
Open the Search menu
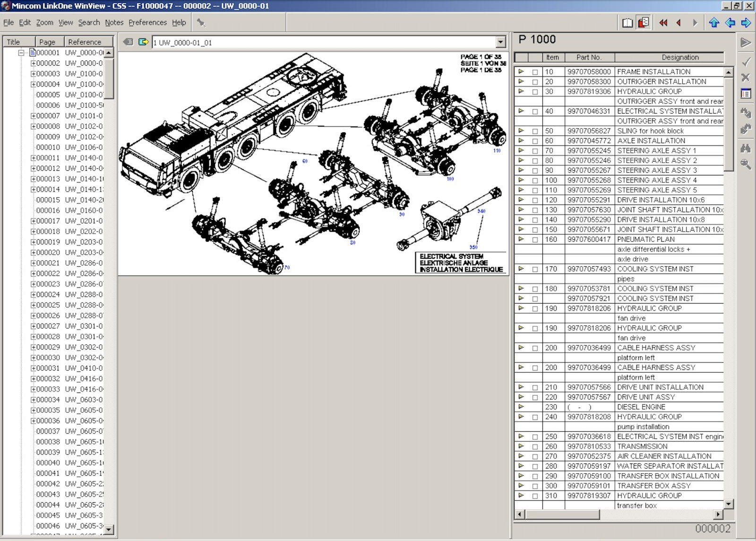point(89,22)
